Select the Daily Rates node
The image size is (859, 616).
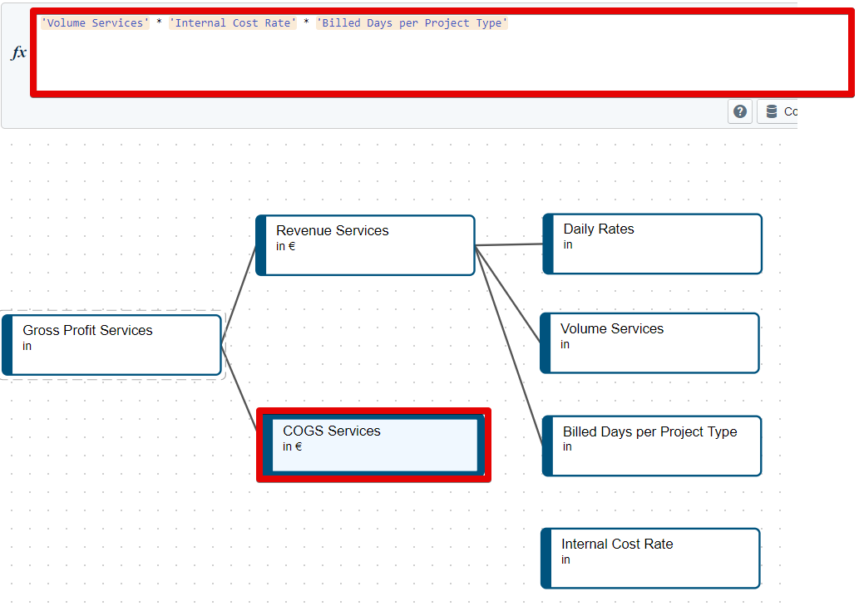coord(657,244)
